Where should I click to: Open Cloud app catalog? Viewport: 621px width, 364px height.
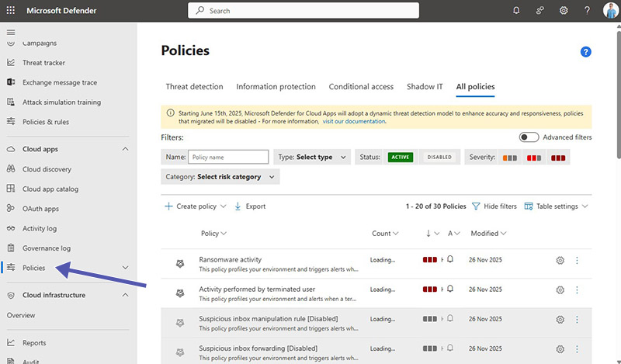pyautogui.click(x=50, y=189)
